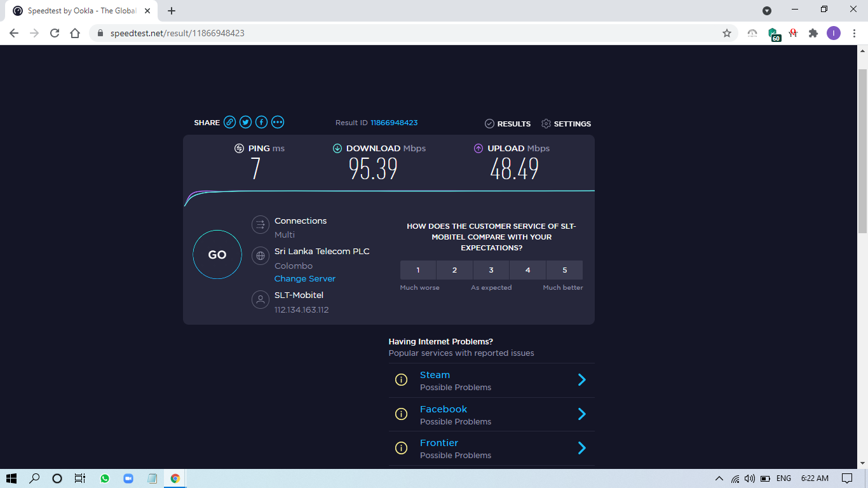Expand Steam row chevron arrow
This screenshot has width=868, height=488.
(581, 380)
